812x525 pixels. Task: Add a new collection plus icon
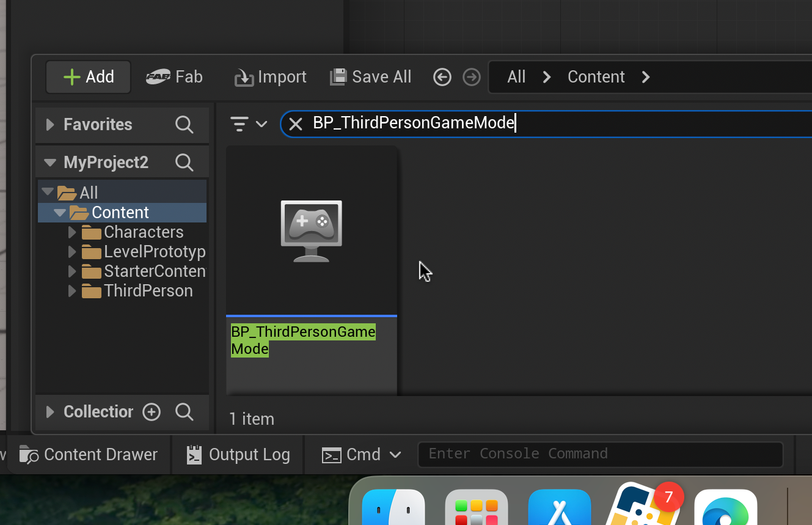[x=152, y=412]
